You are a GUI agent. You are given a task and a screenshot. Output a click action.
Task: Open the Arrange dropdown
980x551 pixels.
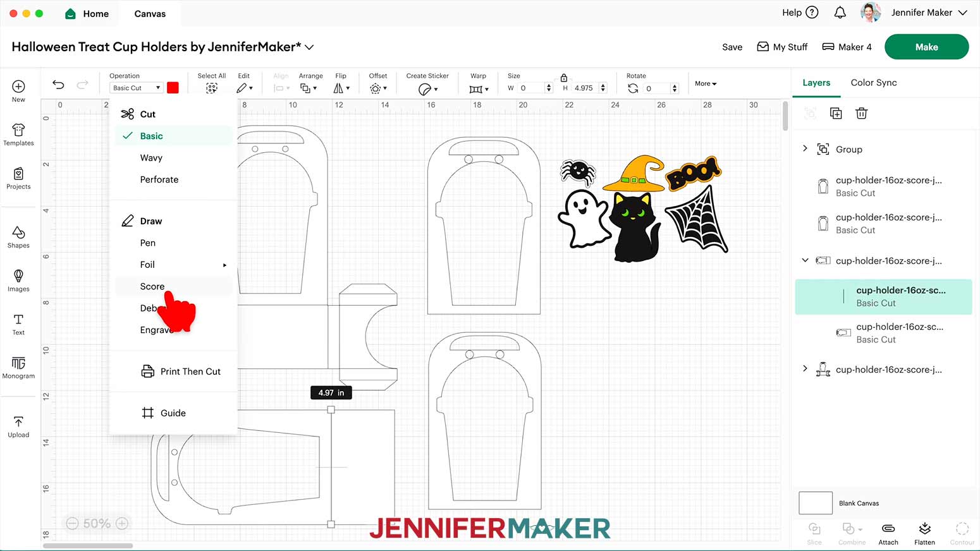pos(309,88)
